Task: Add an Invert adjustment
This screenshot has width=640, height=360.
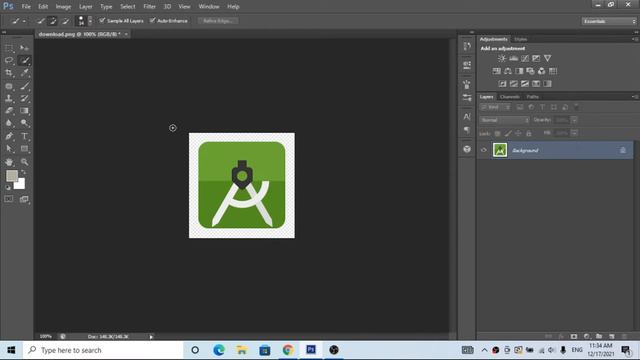Action: [502, 84]
